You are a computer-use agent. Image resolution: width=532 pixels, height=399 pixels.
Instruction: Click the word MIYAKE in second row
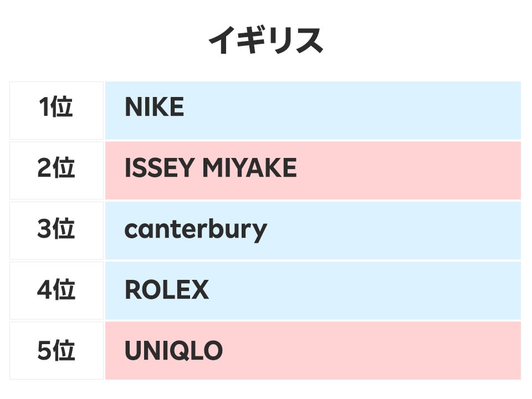pos(249,168)
